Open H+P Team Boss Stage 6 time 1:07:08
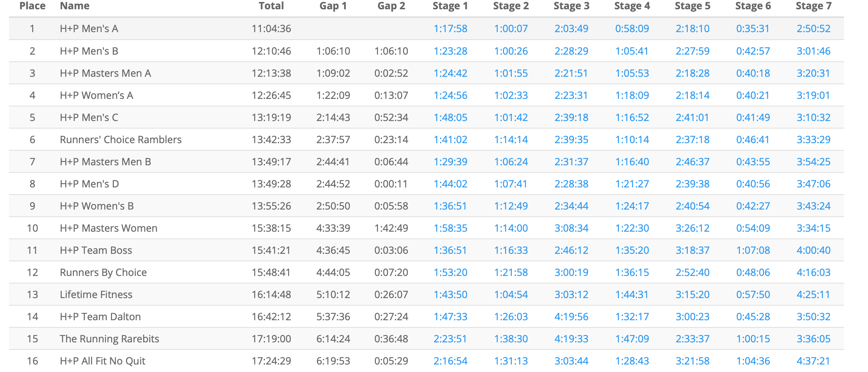 coord(753,250)
